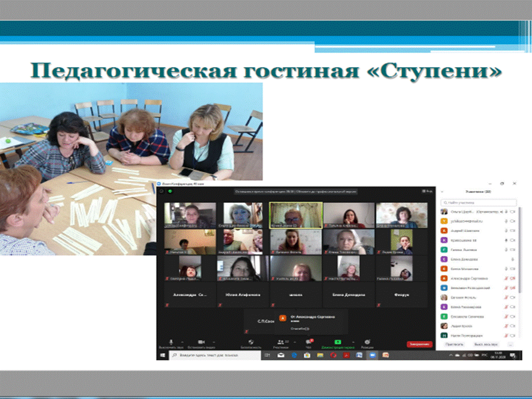The width and height of the screenshot is (532, 399).
Task: Show hidden tray icons chevron
Action: point(451,355)
